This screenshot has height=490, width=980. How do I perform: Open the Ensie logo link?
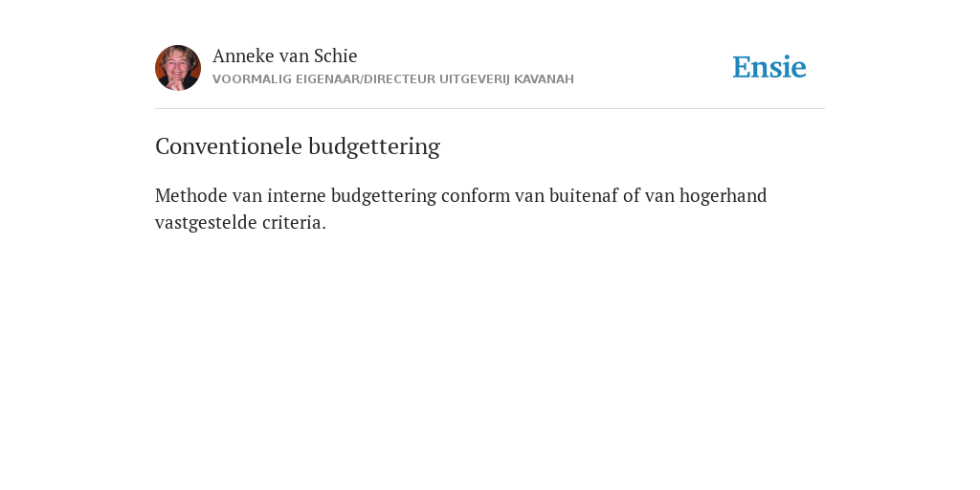(769, 67)
